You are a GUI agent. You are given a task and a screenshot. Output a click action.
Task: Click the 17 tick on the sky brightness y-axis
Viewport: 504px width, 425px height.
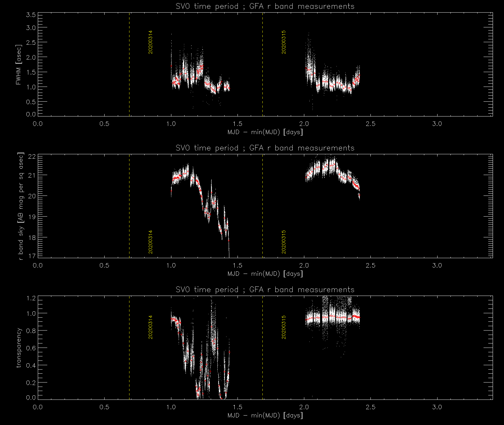click(32, 256)
